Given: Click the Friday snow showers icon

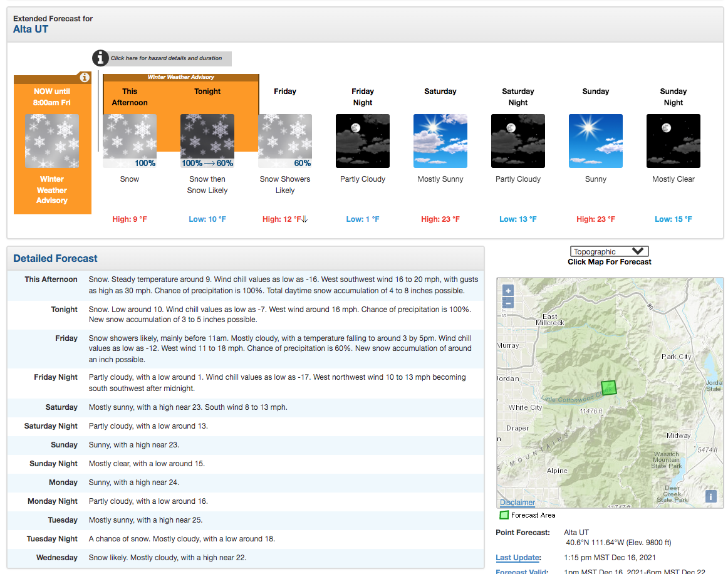Looking at the screenshot, I should click(x=285, y=141).
